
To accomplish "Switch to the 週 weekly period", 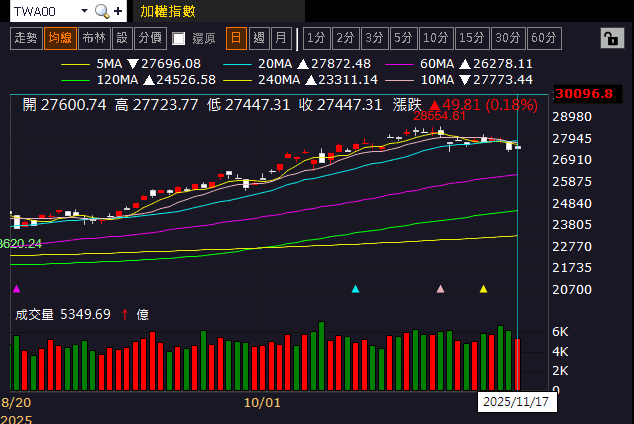I will tap(259, 38).
